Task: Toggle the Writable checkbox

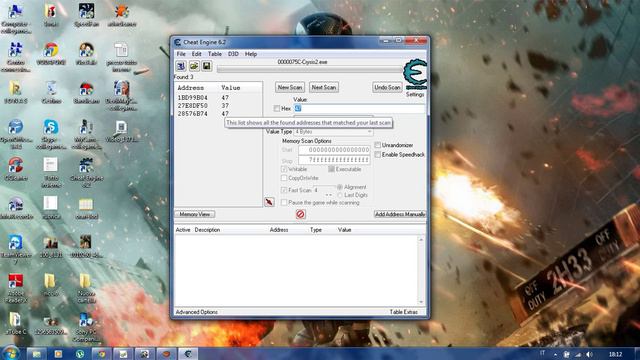Action: tap(284, 169)
